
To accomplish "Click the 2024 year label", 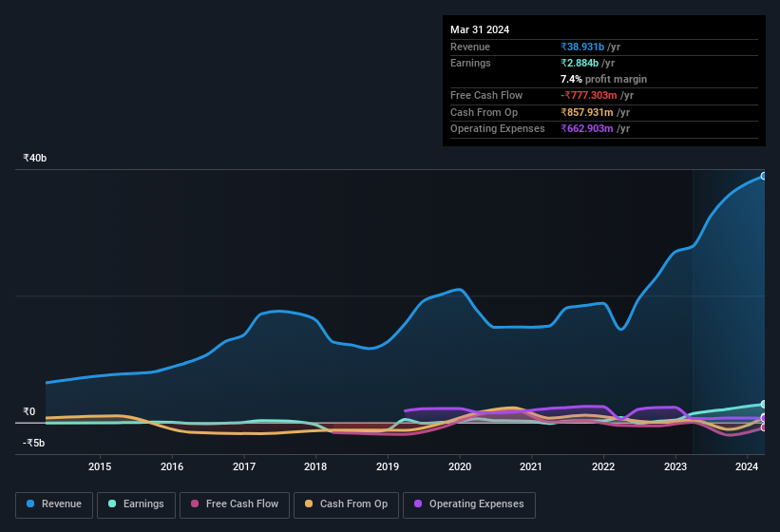I will point(747,466).
